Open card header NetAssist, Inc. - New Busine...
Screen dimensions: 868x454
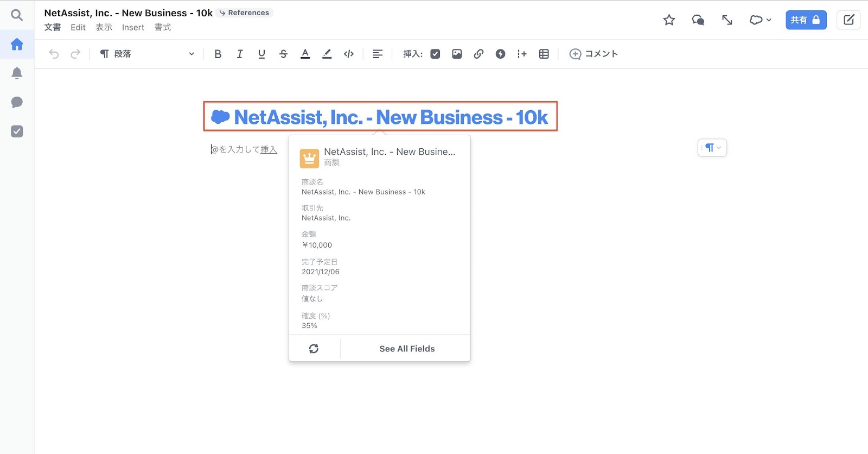(x=390, y=152)
